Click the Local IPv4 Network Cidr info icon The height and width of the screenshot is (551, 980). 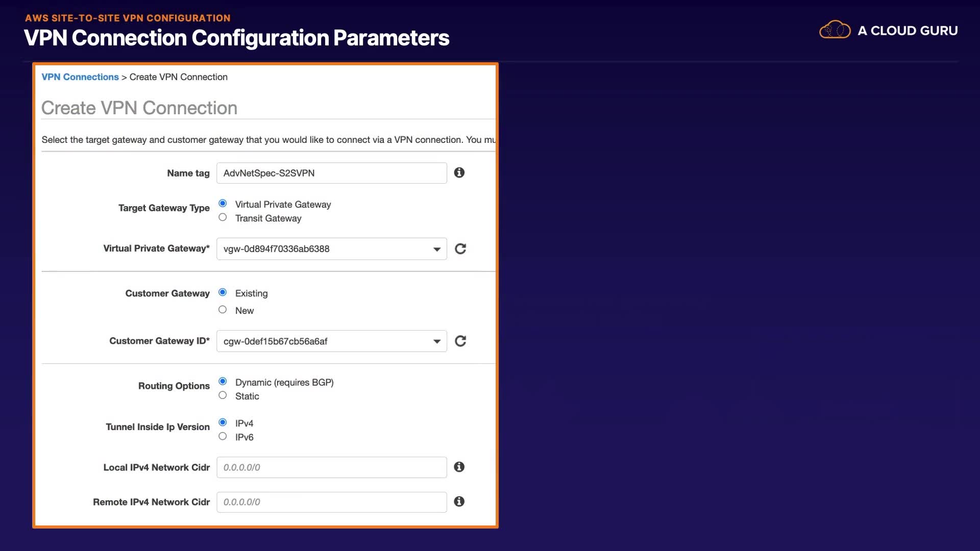pyautogui.click(x=459, y=467)
